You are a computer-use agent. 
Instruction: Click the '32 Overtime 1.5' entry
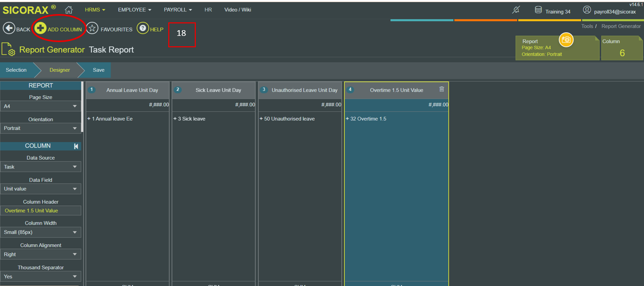pos(366,119)
